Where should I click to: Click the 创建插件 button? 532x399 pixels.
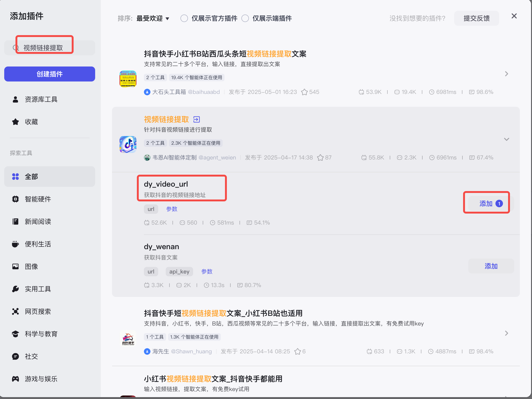[x=49, y=74]
